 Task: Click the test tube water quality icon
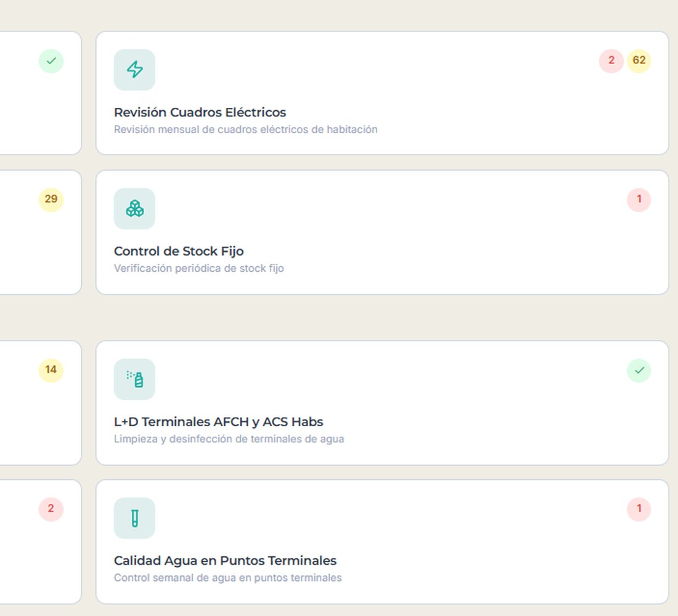(134, 518)
